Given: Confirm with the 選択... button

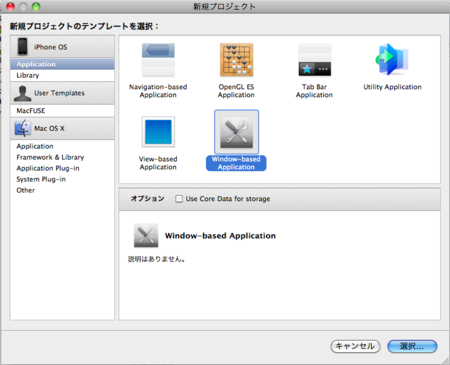Looking at the screenshot, I should 412,346.
